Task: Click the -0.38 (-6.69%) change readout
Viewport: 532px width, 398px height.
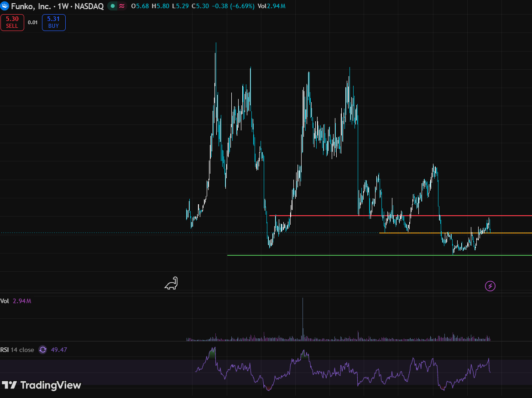Action: point(233,6)
